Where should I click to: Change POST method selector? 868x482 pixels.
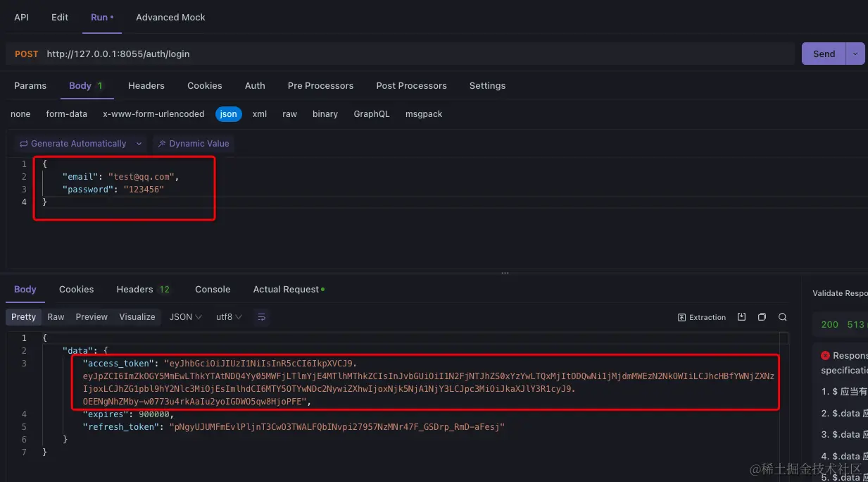pos(25,53)
